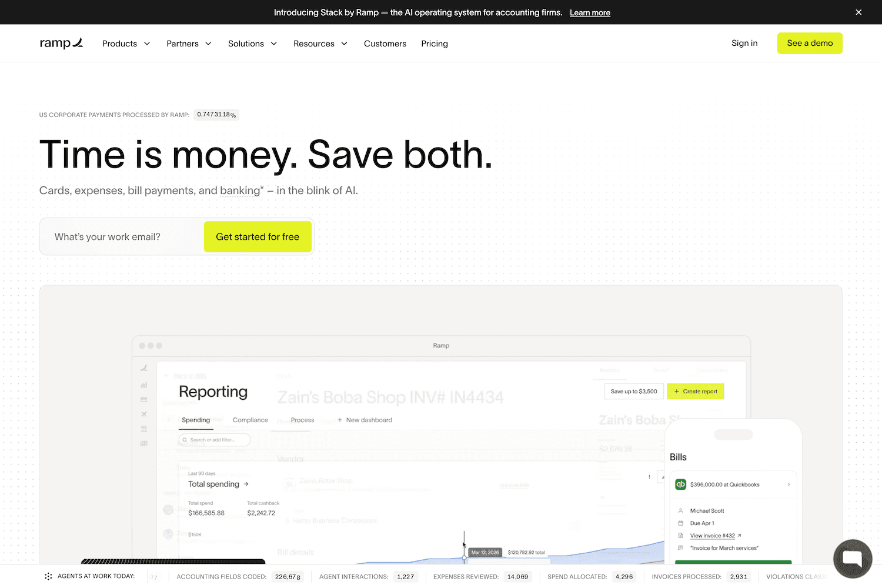Click the Ramp bird icon in mock sidebar
The height and width of the screenshot is (588, 882).
coord(144,368)
